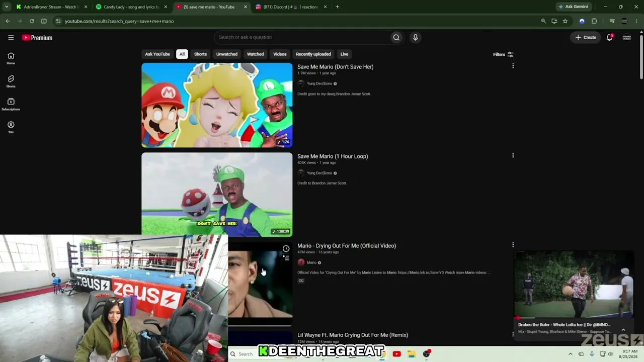The image size is (644, 362).
Task: Open the volume icon in the system tray
Action: coord(610,354)
